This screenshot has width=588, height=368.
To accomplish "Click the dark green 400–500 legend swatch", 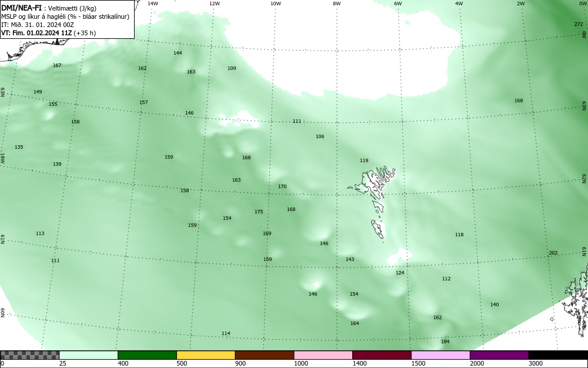I will (x=147, y=355).
